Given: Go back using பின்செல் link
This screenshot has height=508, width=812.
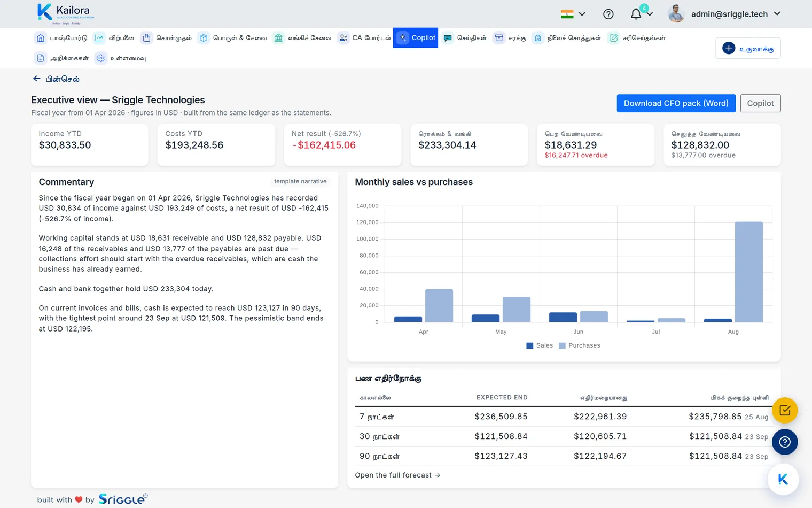Looking at the screenshot, I should coord(56,79).
